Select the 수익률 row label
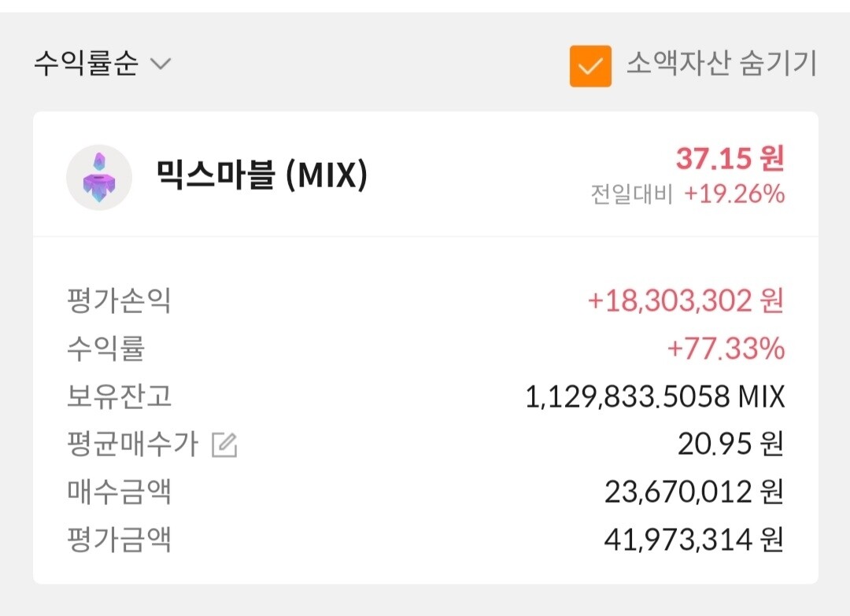The height and width of the screenshot is (616, 850). coord(105,349)
